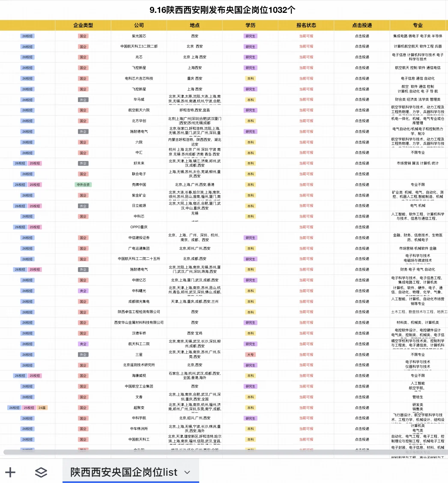Click the 西安华山金属材料科技有限公司 company cell
This screenshot has width=448, height=483.
point(139,322)
